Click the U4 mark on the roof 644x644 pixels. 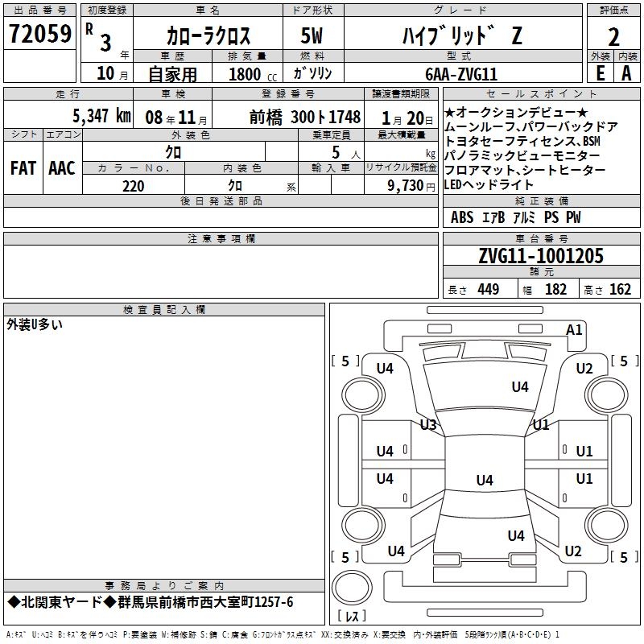tap(485, 480)
